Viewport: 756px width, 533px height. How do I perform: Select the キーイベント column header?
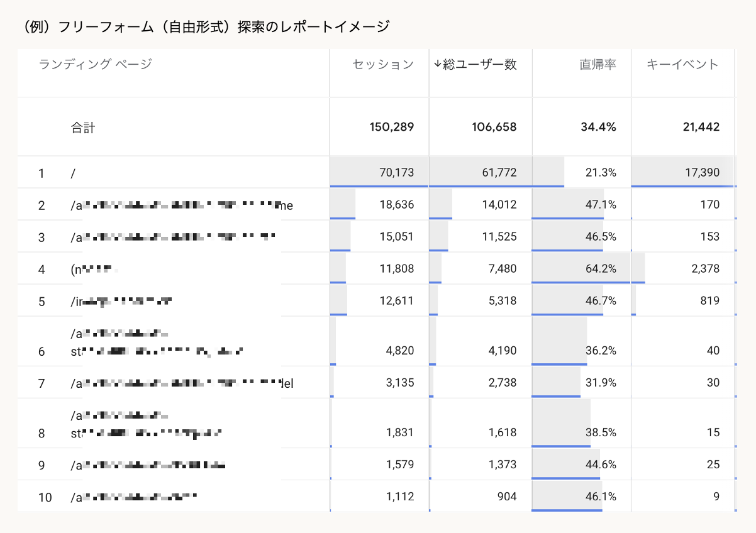click(682, 64)
